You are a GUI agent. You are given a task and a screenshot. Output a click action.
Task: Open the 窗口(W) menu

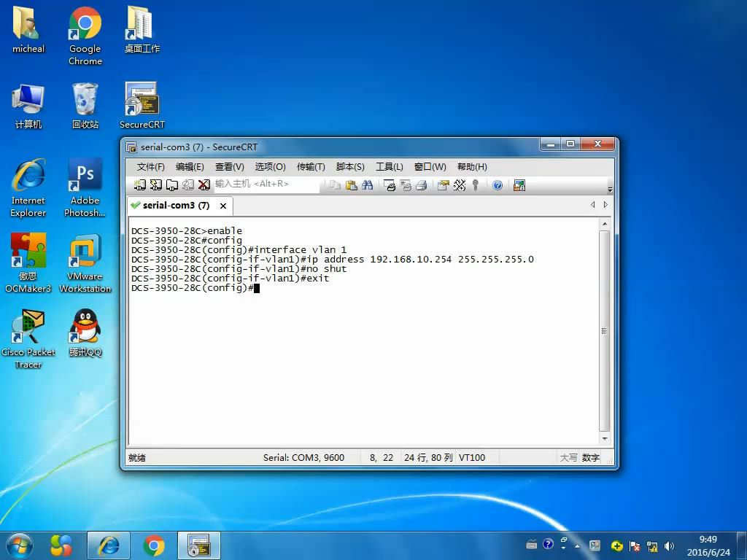(430, 167)
